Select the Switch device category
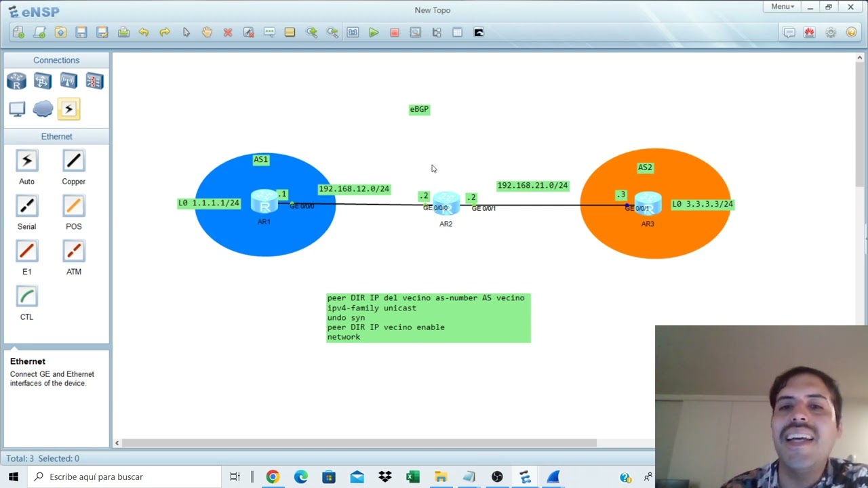This screenshot has height=488, width=868. [x=43, y=81]
